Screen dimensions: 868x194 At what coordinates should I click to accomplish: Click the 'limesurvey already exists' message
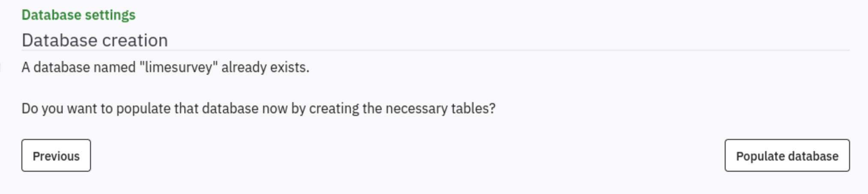165,67
